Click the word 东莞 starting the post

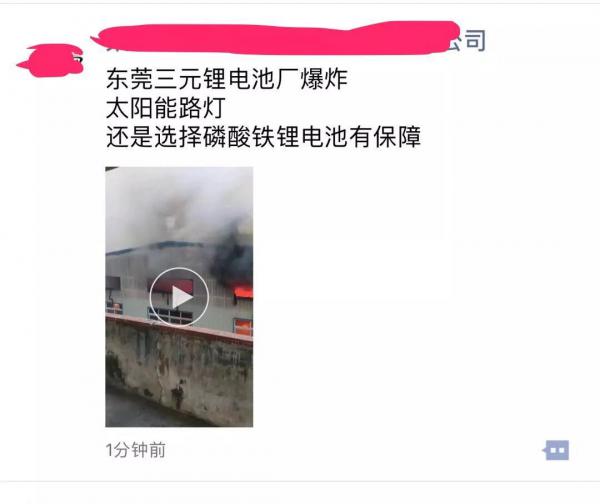click(x=130, y=79)
